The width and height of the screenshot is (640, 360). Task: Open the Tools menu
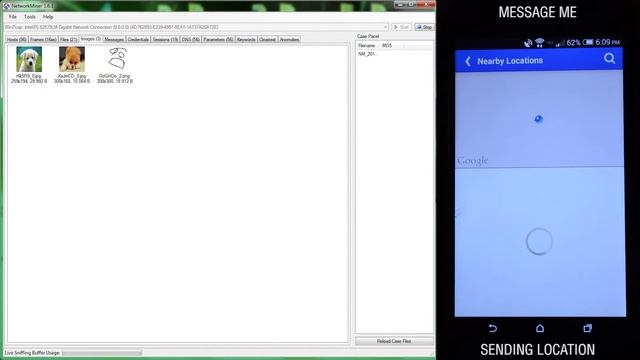pos(30,17)
